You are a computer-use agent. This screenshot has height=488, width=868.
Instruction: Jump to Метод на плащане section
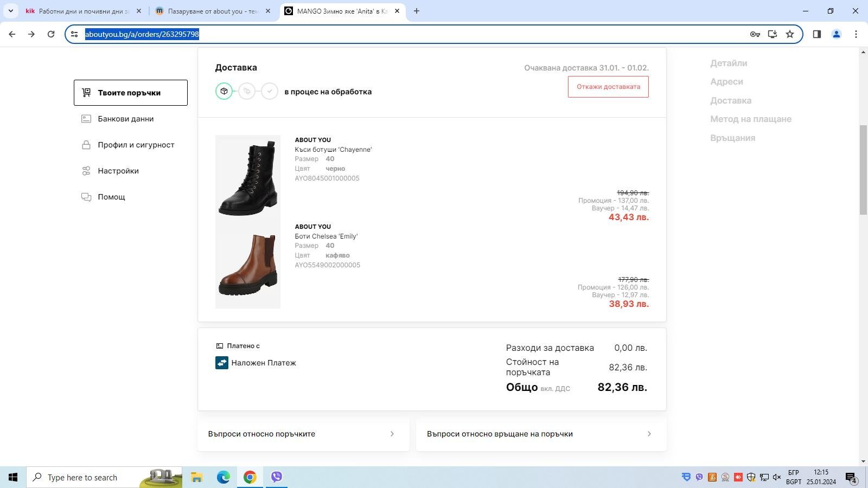point(751,119)
